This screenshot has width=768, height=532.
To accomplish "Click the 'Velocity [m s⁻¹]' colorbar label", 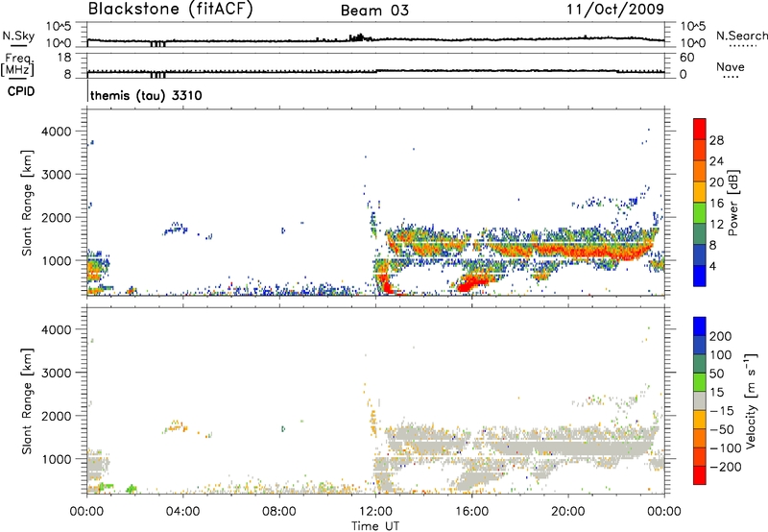I will click(751, 400).
